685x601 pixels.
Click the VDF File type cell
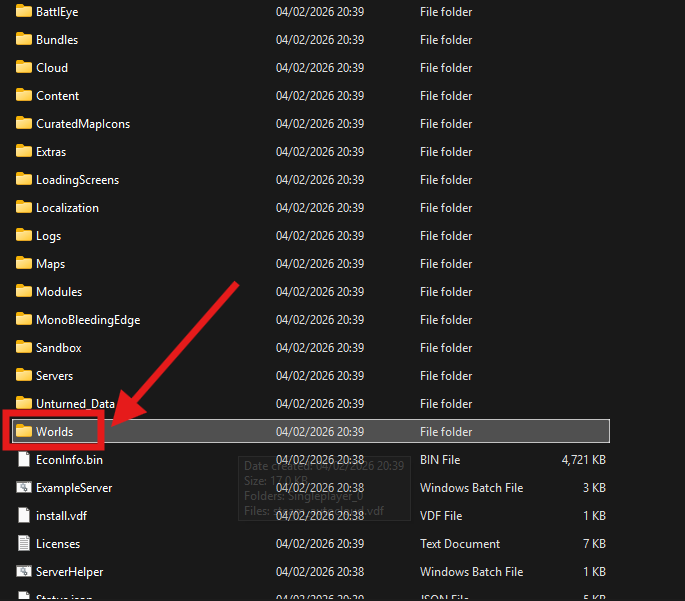[441, 515]
